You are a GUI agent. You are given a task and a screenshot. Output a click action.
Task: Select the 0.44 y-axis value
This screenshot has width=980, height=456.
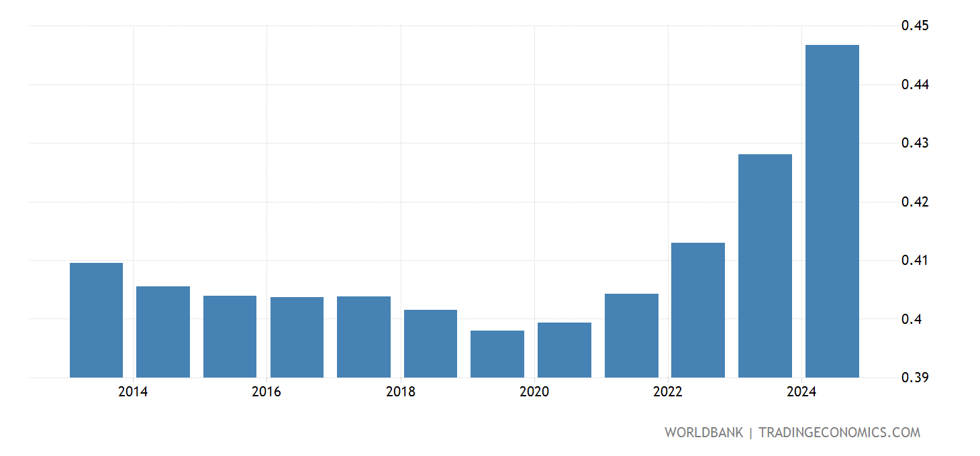pos(914,84)
